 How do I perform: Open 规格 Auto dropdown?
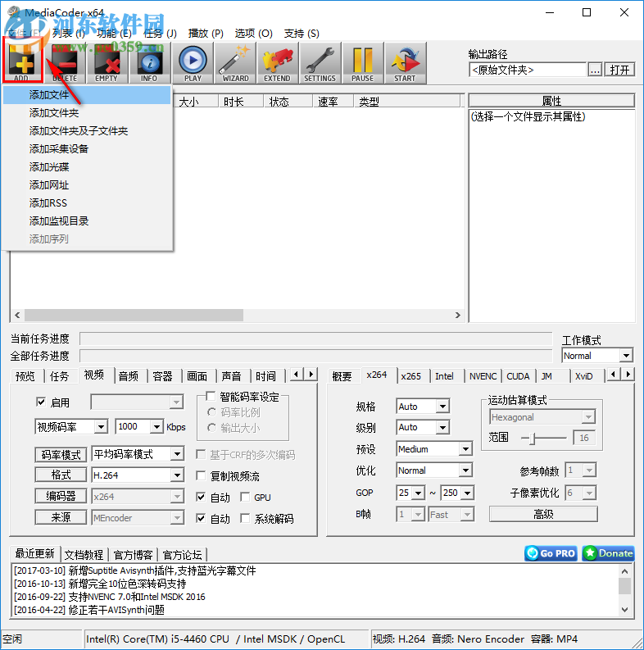422,407
